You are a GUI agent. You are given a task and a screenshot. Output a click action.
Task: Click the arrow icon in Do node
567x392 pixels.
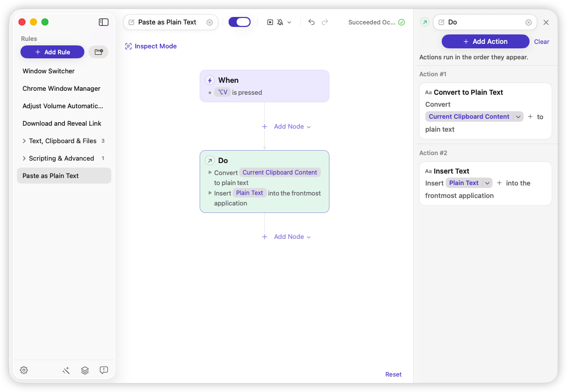210,161
